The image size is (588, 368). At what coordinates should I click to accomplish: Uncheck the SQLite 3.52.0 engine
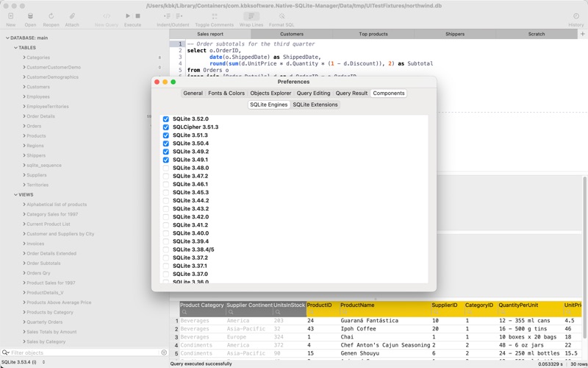pyautogui.click(x=166, y=119)
